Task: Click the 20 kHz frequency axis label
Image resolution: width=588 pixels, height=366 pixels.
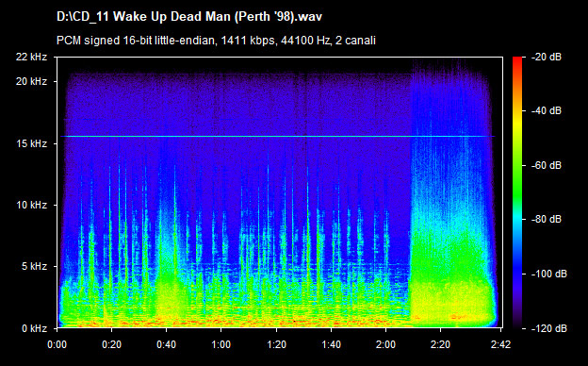Action: (31, 81)
